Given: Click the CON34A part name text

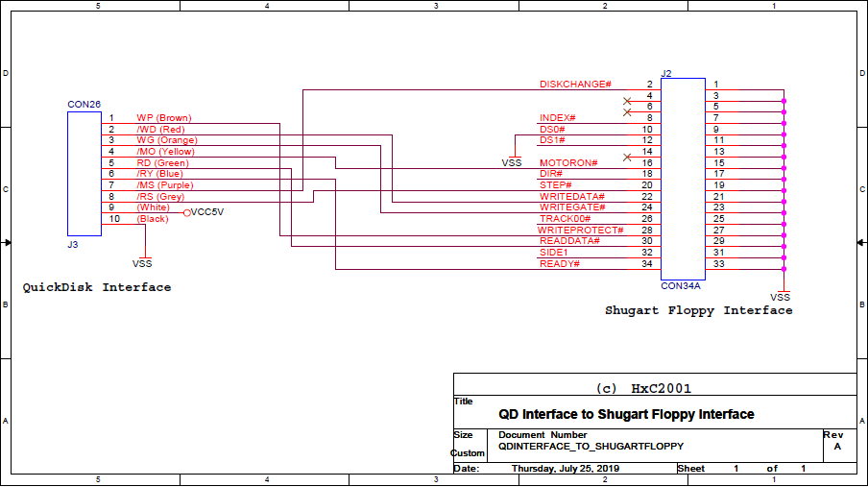Looking at the screenshot, I should [x=681, y=286].
